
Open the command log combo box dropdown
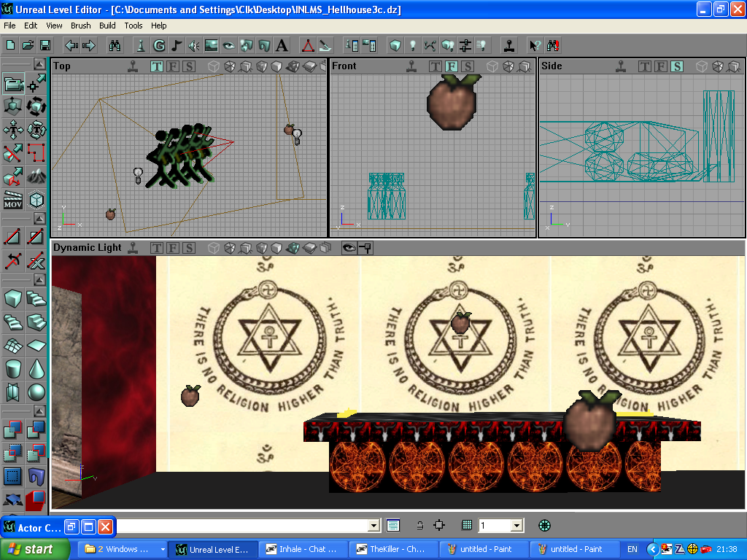click(374, 525)
